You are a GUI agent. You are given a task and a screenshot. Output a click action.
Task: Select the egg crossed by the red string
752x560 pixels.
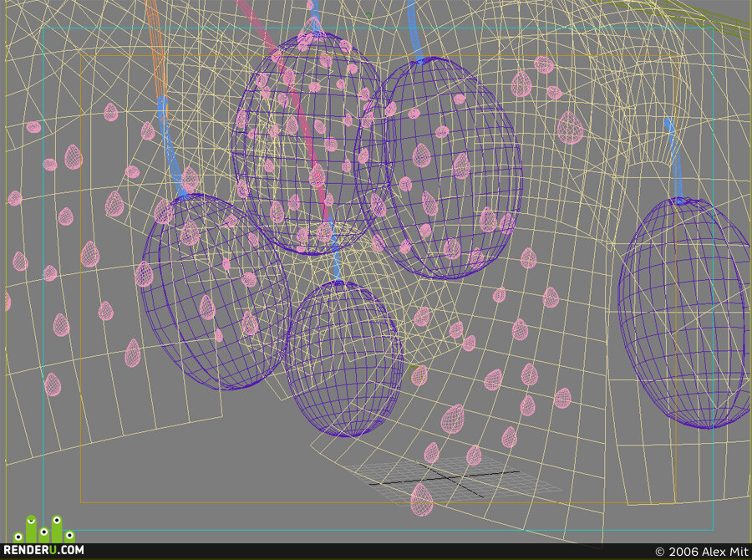tap(307, 144)
